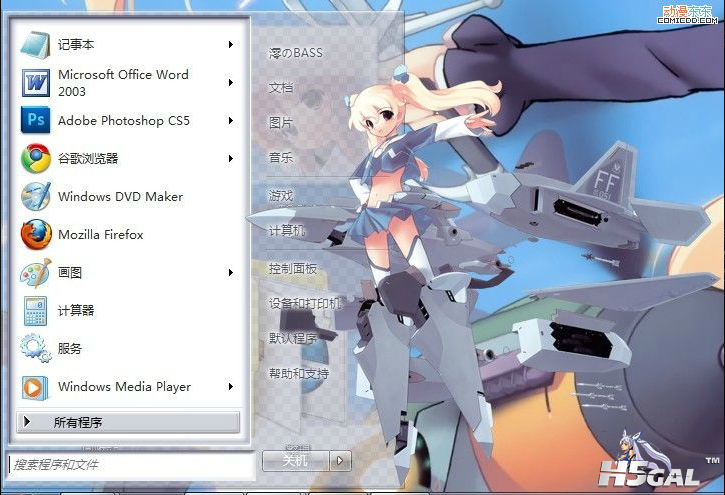Open 文档 documents folder

coord(281,87)
